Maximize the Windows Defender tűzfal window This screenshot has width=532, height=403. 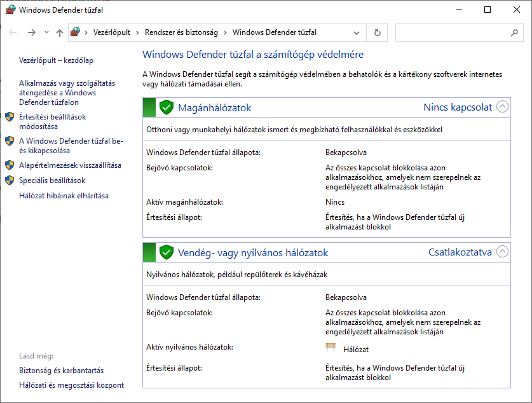pyautogui.click(x=488, y=10)
